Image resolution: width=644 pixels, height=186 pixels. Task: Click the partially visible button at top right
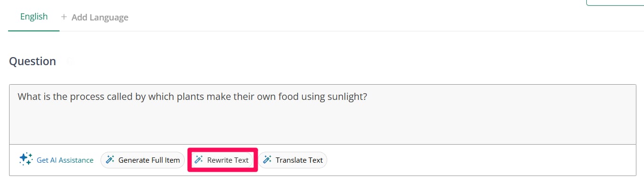point(615,2)
